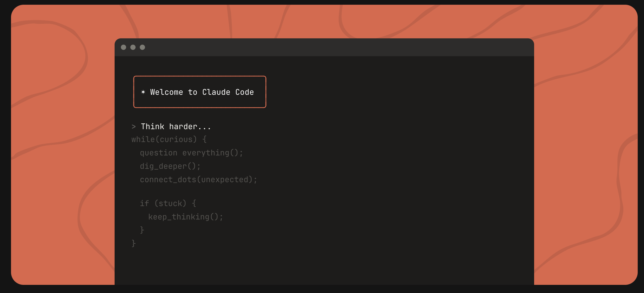Click the word unexpected in connect_dots line
Screen dimensions: 644x293
tap(225, 180)
